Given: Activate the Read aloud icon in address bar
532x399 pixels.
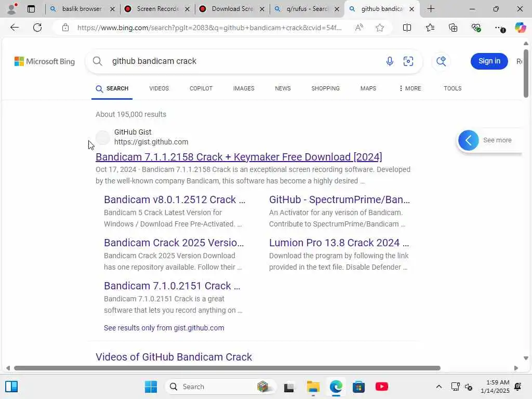Looking at the screenshot, I should point(359,28).
